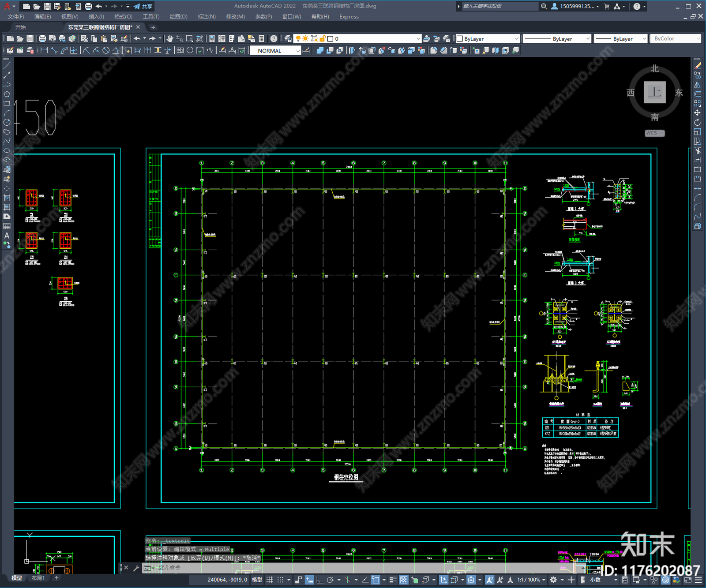This screenshot has height=588, width=706.
Task: Select the Line tool in left toolbar
Action: click(7, 65)
